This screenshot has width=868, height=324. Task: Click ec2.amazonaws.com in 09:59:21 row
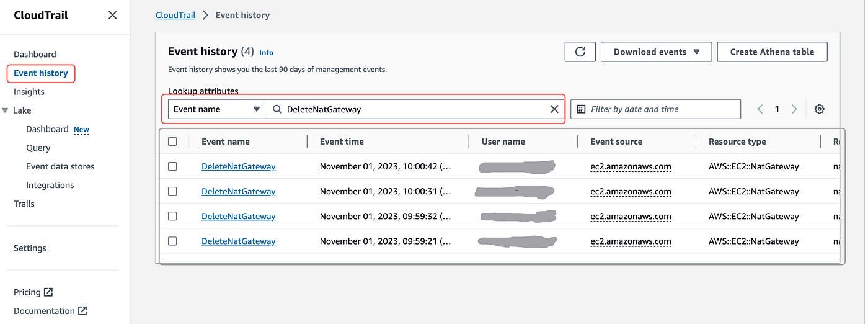click(x=631, y=241)
